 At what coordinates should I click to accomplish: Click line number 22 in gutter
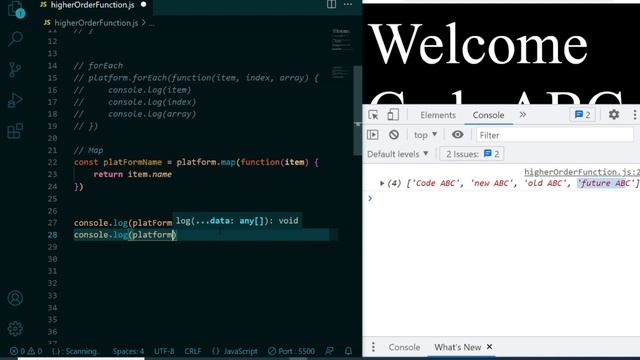52,162
